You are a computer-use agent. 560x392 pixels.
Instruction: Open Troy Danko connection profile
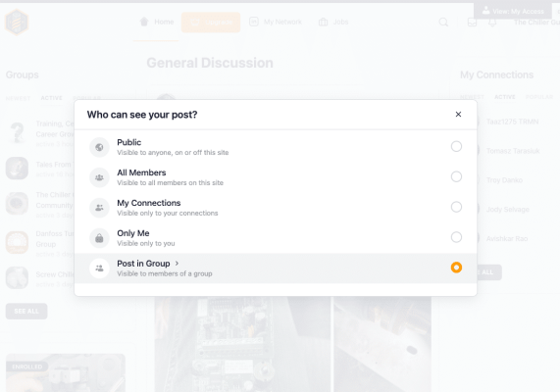(x=504, y=180)
